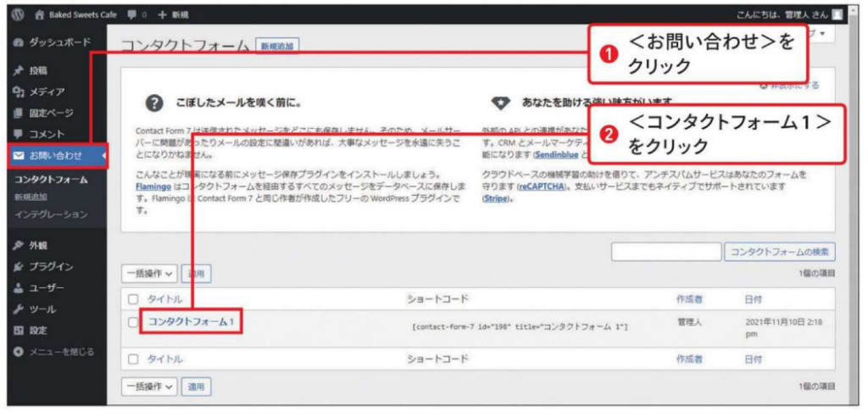868x417 pixels.
Task: Open the Users icon in sidebar
Action: click(x=19, y=288)
